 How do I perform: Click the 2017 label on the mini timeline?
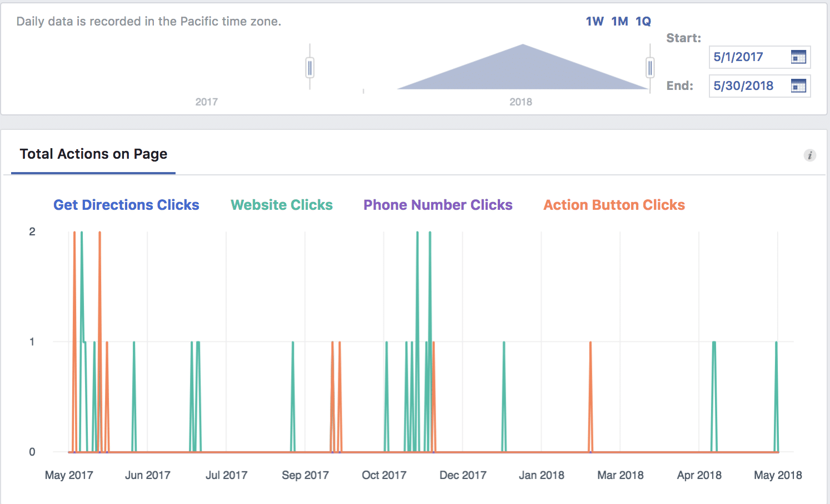(x=206, y=102)
